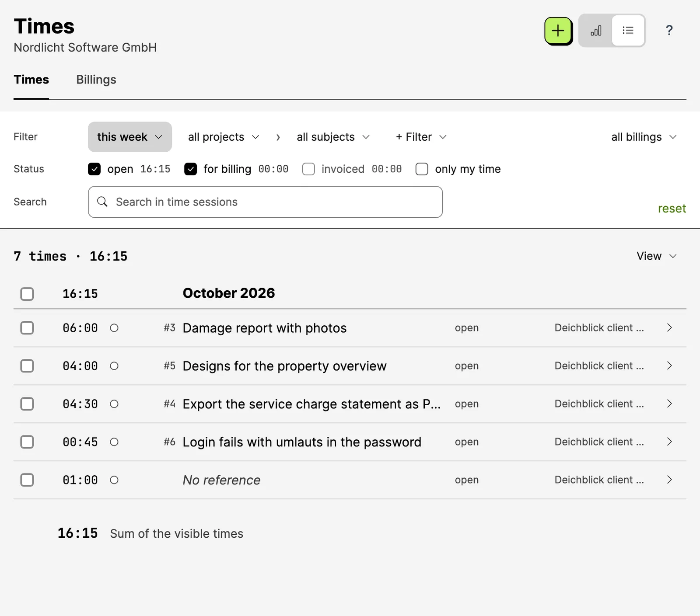Expand the View options dropdown
Viewport: 700px width, 616px height.
click(657, 256)
